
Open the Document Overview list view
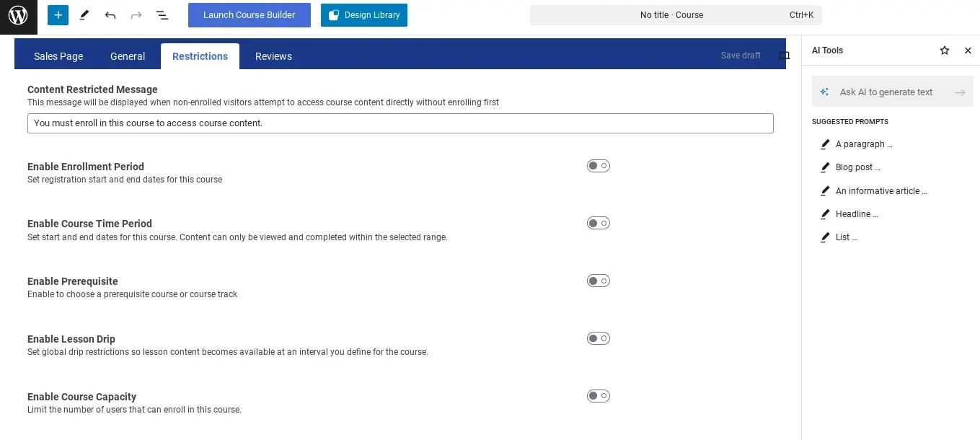[x=162, y=15]
